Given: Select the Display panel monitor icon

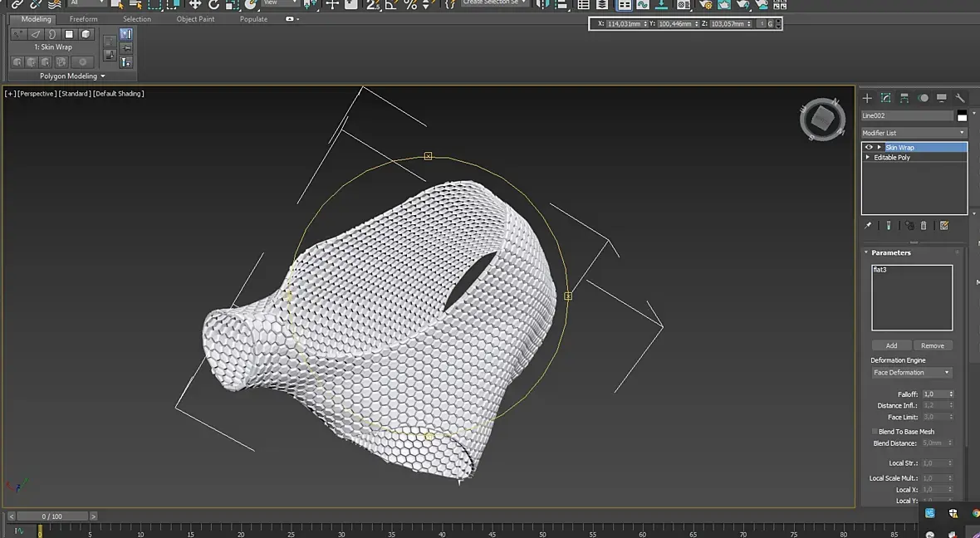Looking at the screenshot, I should 941,98.
